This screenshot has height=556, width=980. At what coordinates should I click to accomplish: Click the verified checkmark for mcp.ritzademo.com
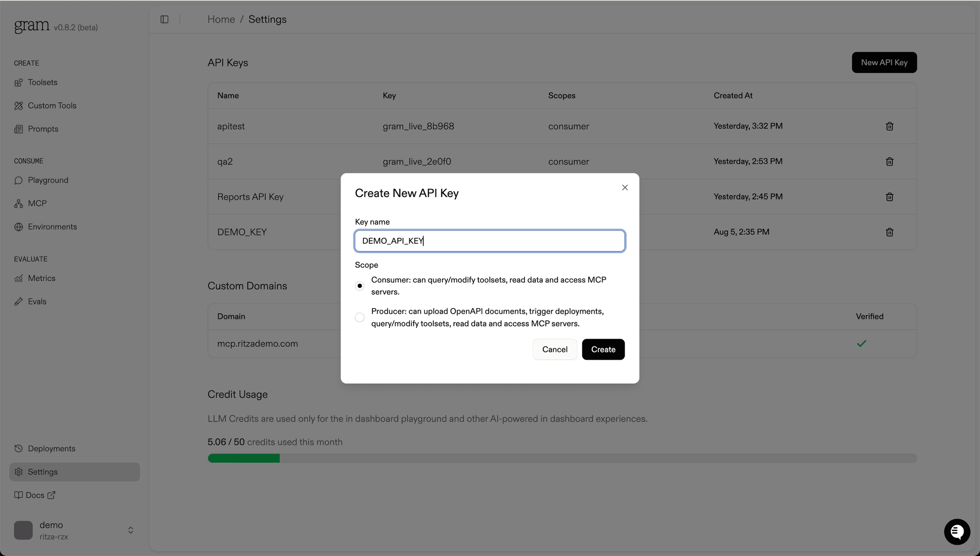click(x=861, y=343)
